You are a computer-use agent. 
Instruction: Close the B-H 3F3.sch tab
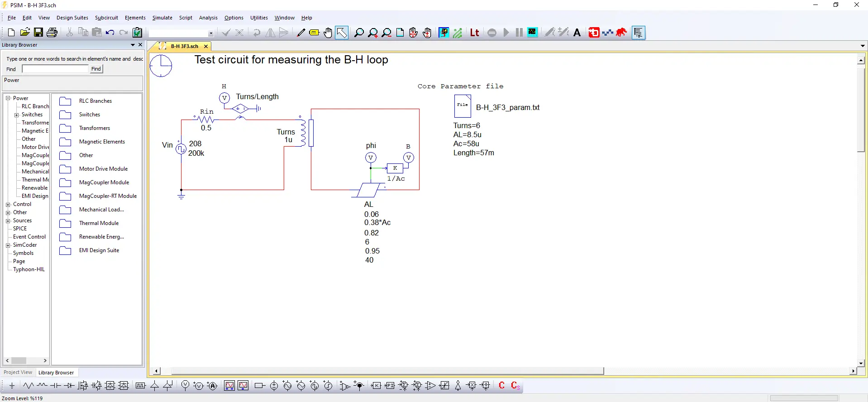[206, 46]
